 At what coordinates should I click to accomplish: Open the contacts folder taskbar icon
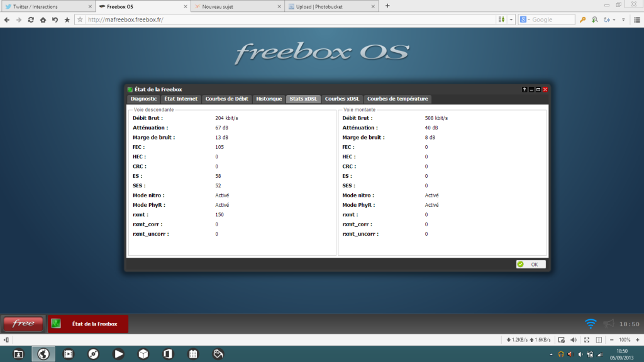18,354
